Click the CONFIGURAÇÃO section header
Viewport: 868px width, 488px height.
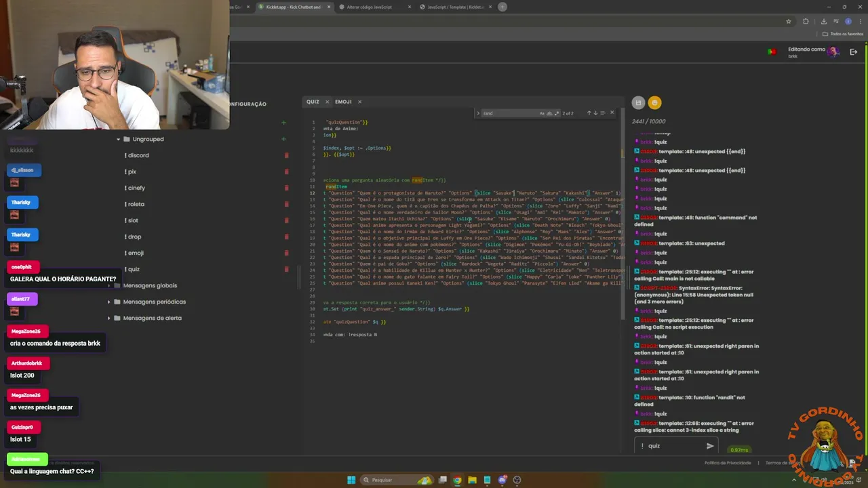[x=248, y=104]
